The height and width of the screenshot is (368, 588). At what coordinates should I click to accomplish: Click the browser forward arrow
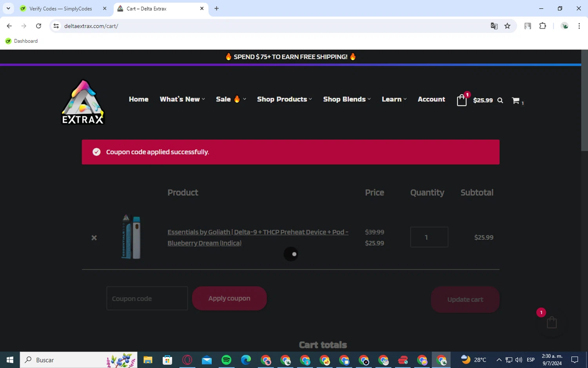tap(24, 26)
